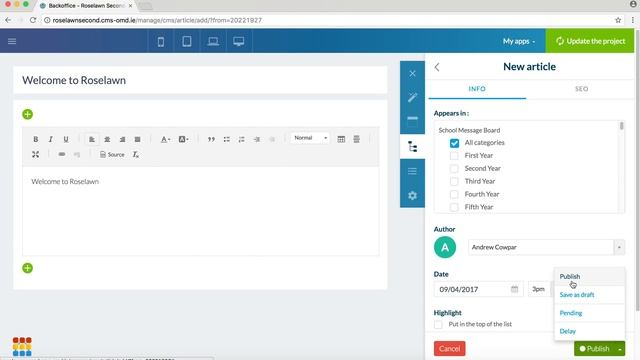Image resolution: width=640 pixels, height=360 pixels.
Task: Click Update the project button
Action: 590,41
